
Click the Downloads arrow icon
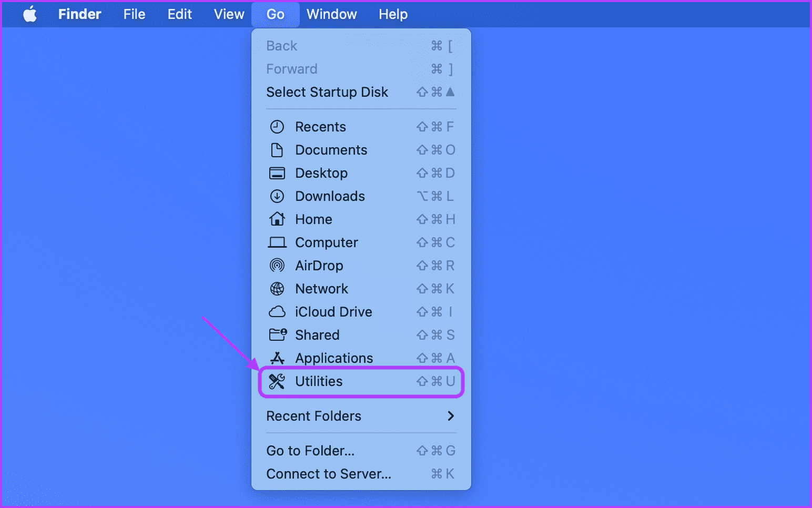pyautogui.click(x=277, y=196)
